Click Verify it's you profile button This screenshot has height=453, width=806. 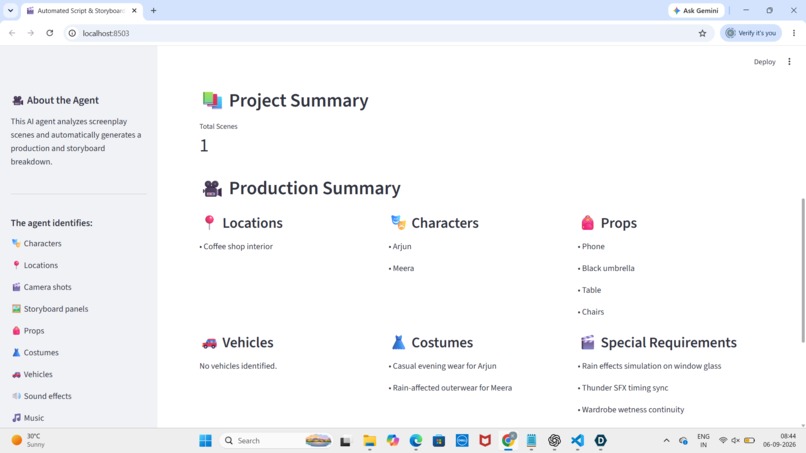(750, 33)
